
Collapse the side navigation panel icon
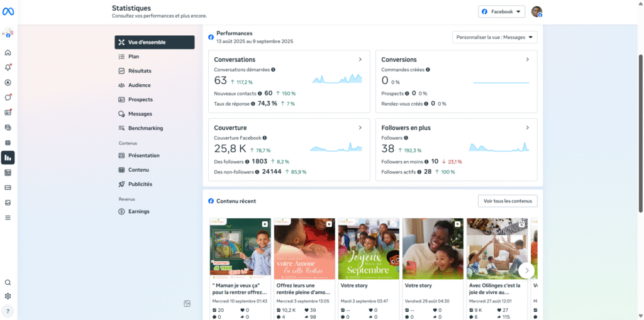tap(187, 304)
